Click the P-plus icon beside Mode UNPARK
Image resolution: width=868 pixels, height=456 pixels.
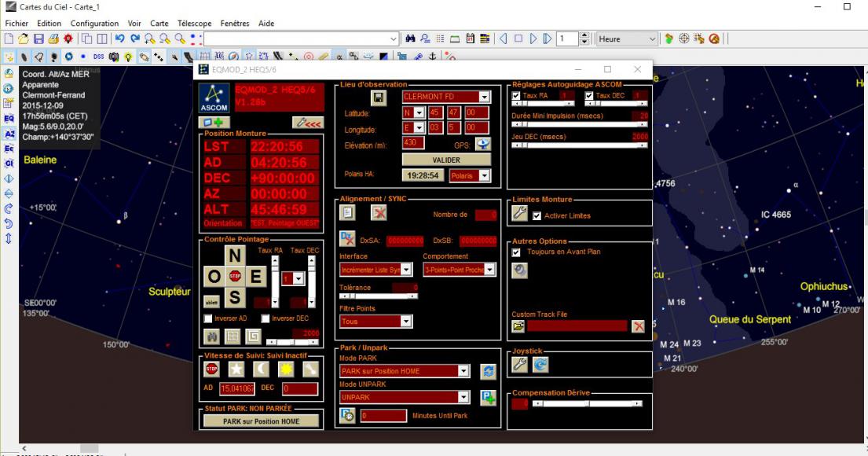[489, 397]
